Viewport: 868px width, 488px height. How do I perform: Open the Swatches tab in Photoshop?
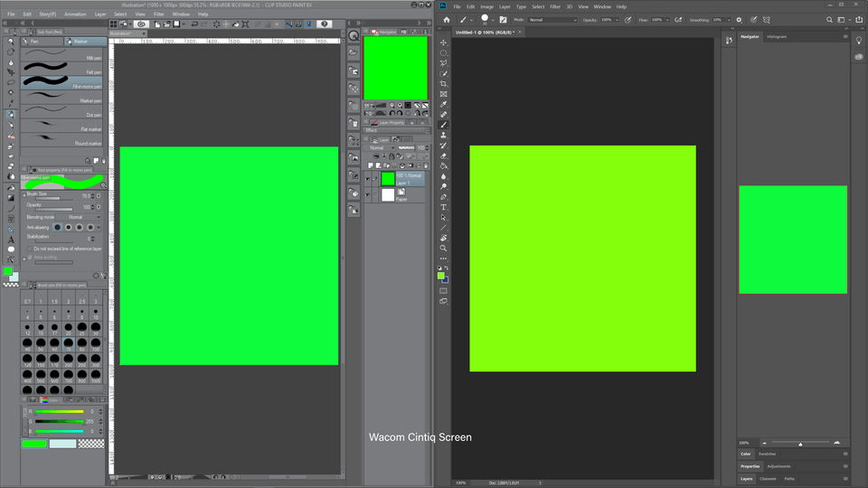tap(767, 454)
